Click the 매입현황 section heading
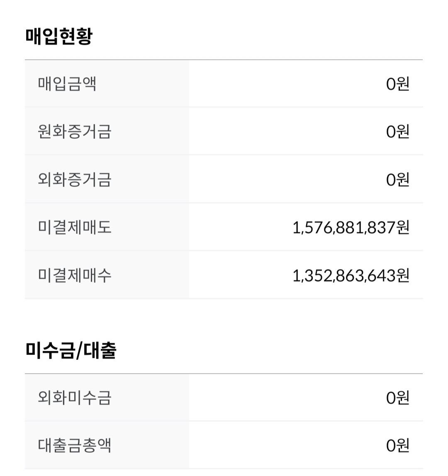Viewport: 448px width, 476px height. [x=58, y=36]
